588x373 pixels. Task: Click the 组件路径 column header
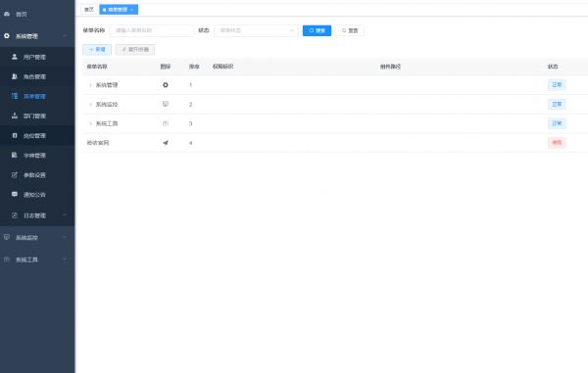point(390,67)
